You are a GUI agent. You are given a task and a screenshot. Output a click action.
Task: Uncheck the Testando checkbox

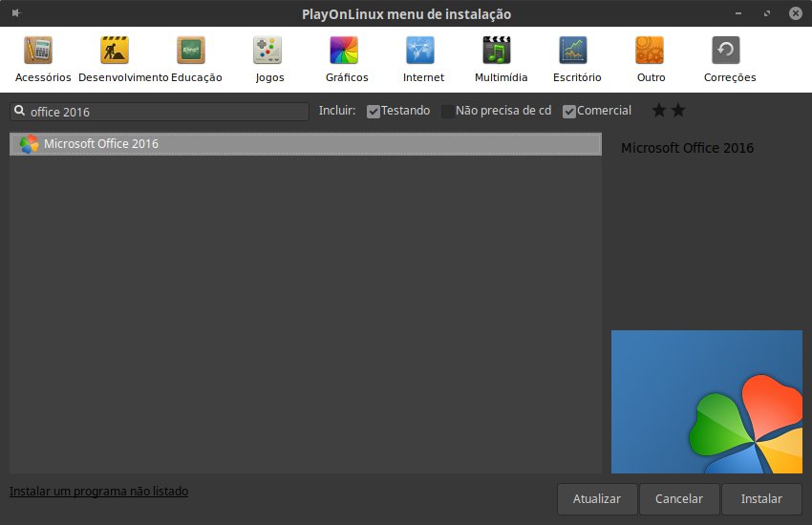pos(374,111)
